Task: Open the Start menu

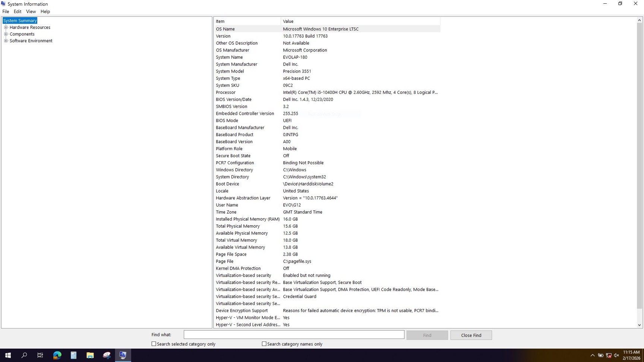Action: click(x=8, y=355)
